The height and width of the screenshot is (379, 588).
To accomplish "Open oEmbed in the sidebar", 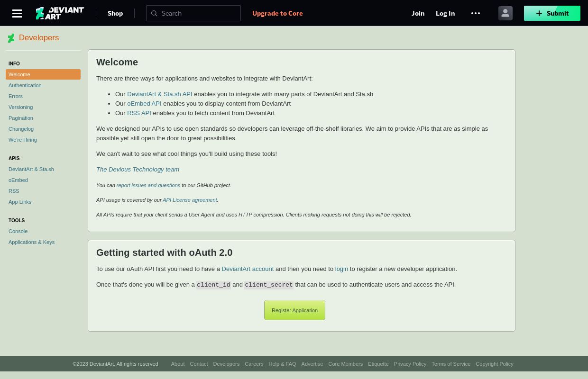I will click(x=18, y=180).
